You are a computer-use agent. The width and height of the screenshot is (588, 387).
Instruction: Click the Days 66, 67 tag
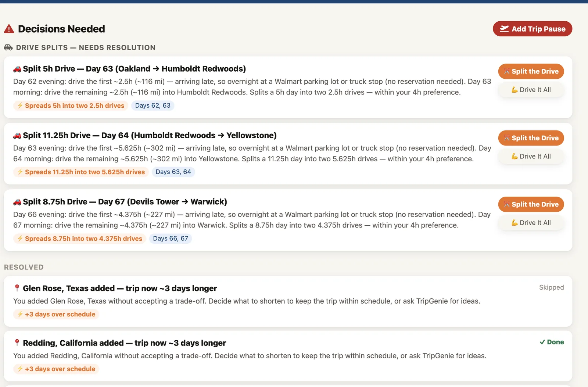(x=171, y=239)
